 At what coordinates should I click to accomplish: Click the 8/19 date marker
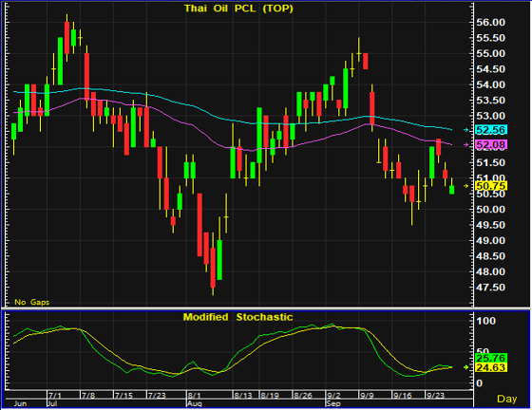point(270,396)
